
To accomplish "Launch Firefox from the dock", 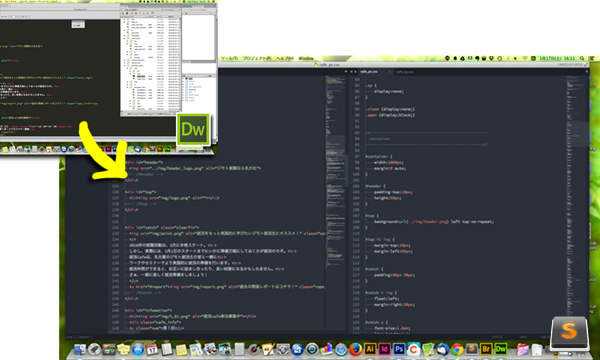I will click(355, 349).
